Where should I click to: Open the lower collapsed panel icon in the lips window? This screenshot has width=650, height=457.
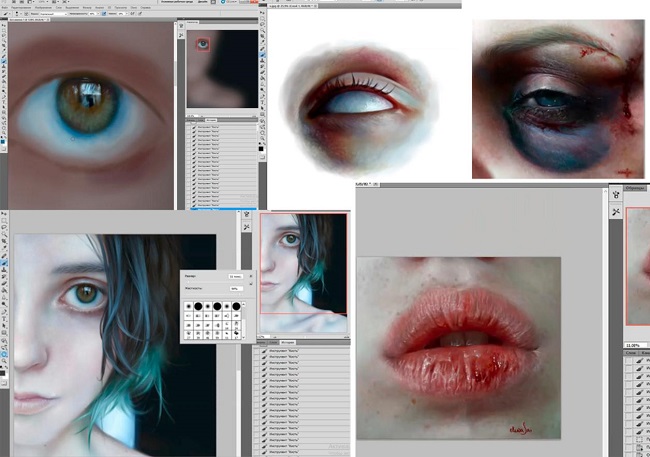point(616,212)
